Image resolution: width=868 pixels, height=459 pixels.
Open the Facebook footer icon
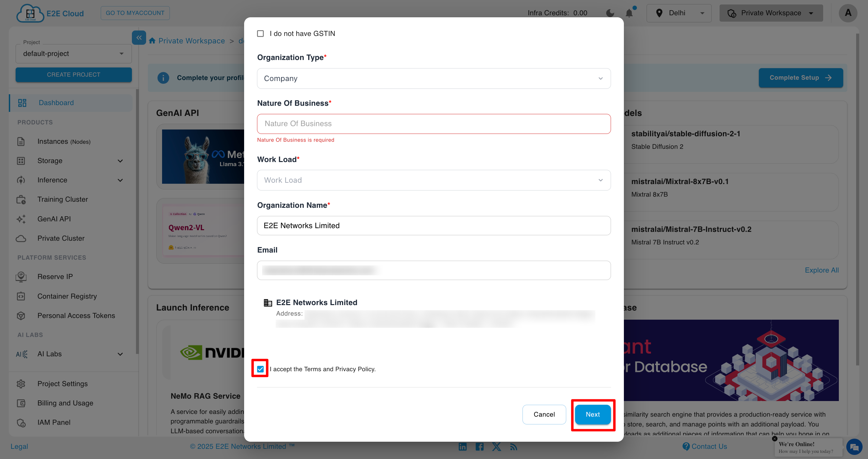(x=479, y=446)
